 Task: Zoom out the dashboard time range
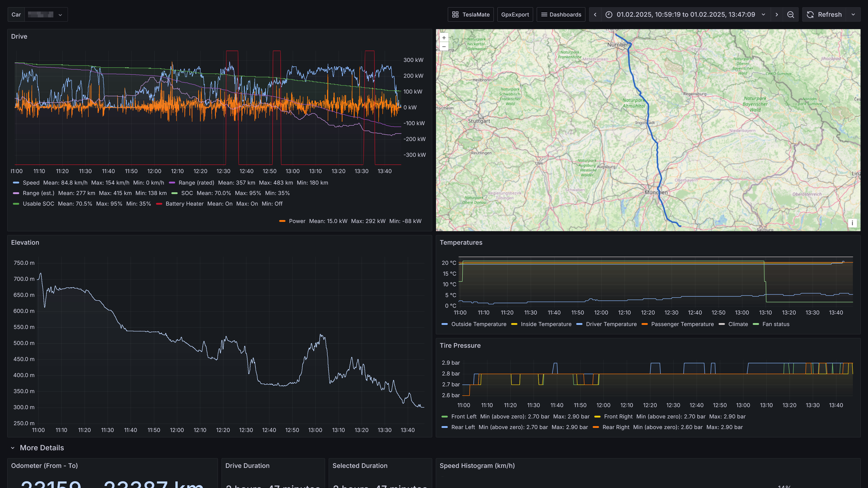pyautogui.click(x=790, y=14)
